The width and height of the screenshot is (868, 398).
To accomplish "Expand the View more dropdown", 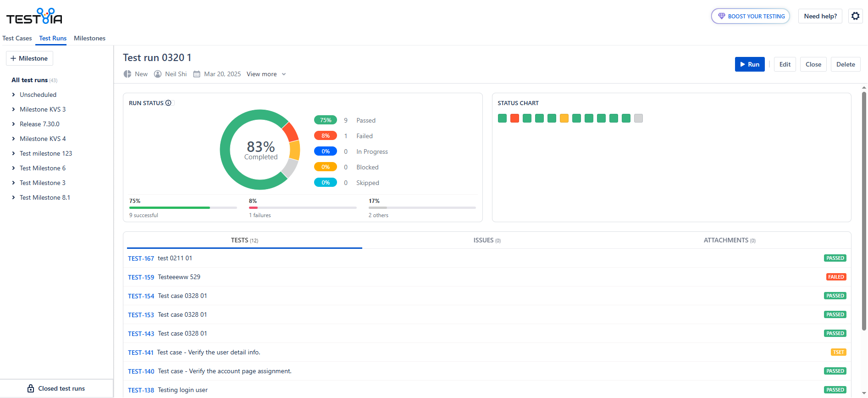I will point(266,74).
